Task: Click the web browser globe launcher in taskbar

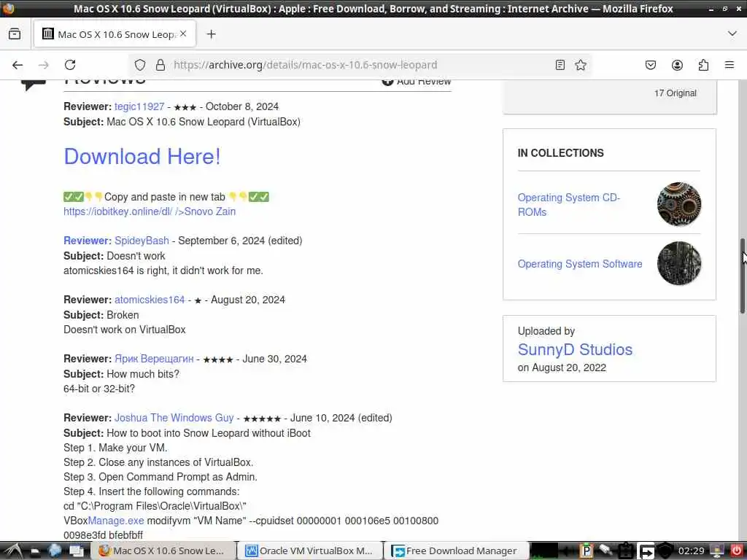Action: [55, 551]
